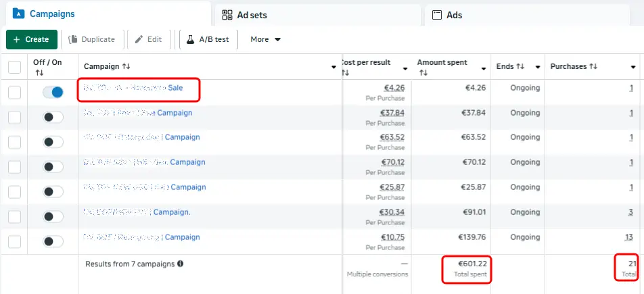Click the A/B test flask icon
The height and width of the screenshot is (294, 644).
click(190, 39)
